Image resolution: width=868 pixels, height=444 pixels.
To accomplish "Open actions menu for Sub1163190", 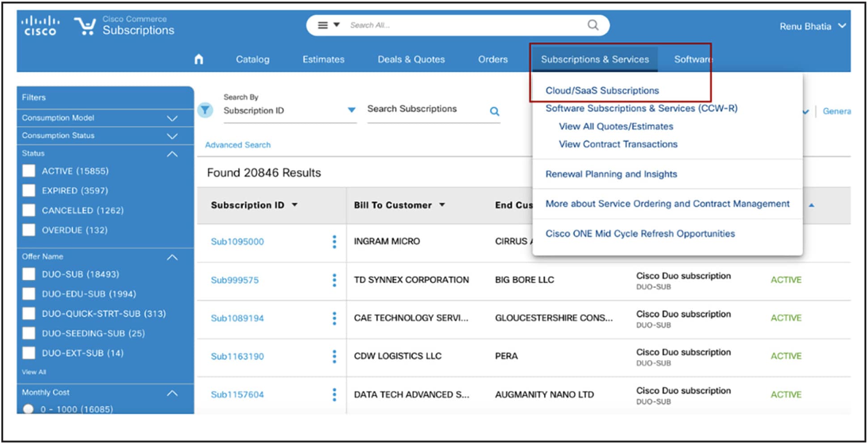I will (334, 356).
